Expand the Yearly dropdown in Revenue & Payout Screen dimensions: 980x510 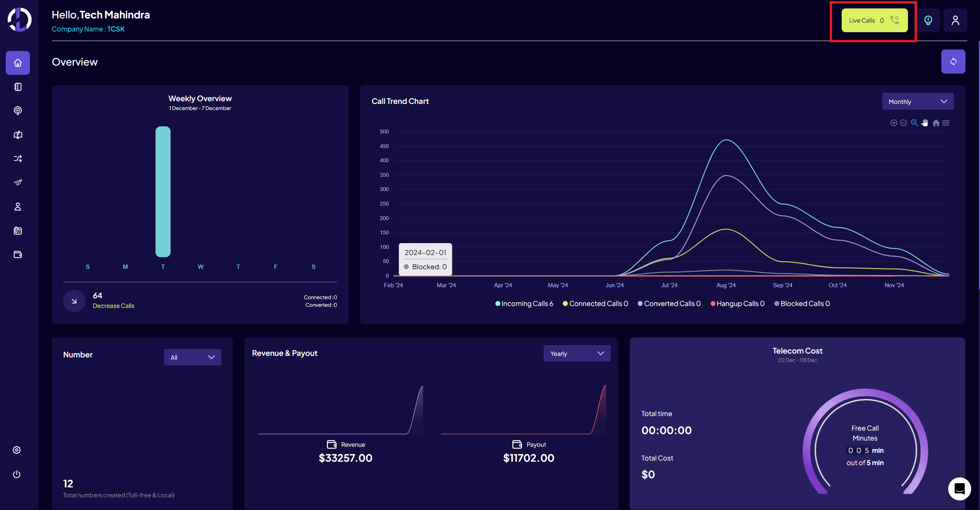click(x=577, y=353)
